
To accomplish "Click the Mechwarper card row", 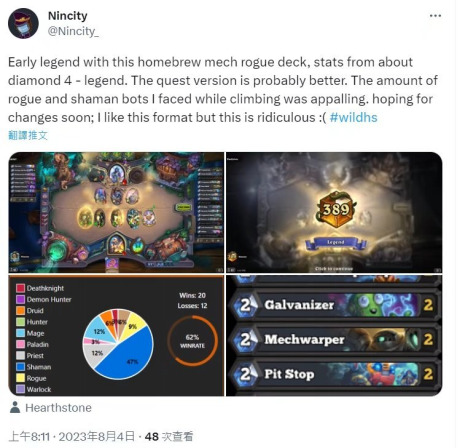I will 334,340.
